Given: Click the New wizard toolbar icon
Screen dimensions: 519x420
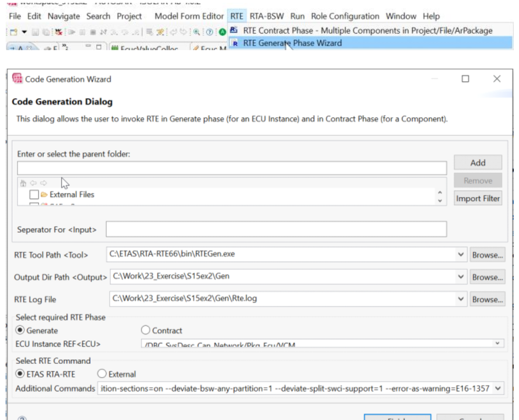Looking at the screenshot, I should coord(13,32).
